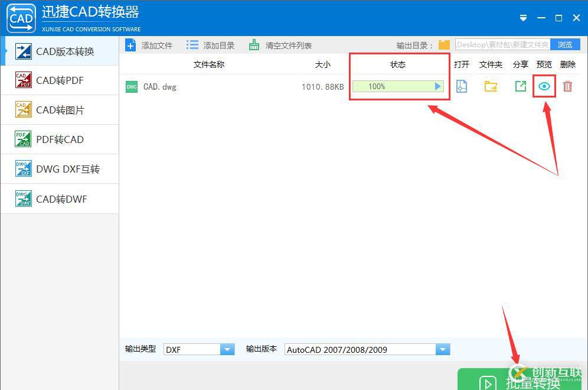This screenshot has height=390, width=588.
Task: Delete CAD.dwg from the file list
Action: tap(567, 86)
